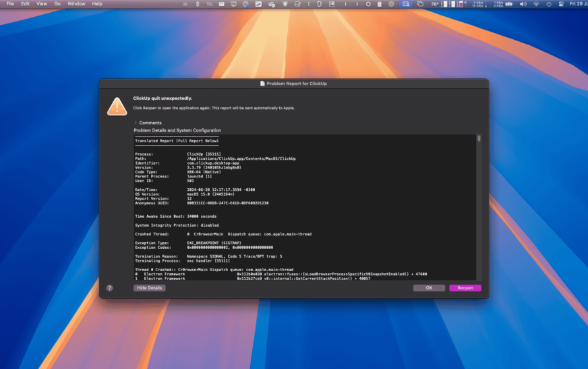Open the 78° temperature menu bar item
588x369 pixels.
(435, 4)
